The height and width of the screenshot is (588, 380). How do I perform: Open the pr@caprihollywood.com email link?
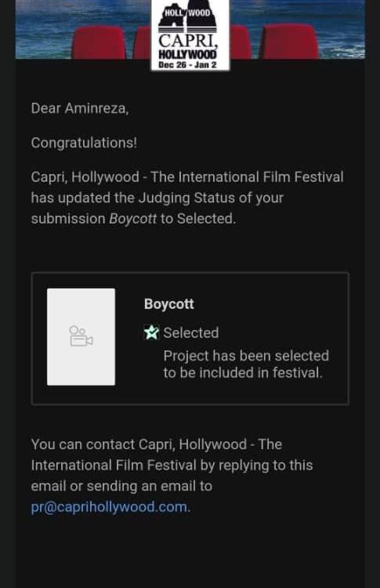point(109,507)
